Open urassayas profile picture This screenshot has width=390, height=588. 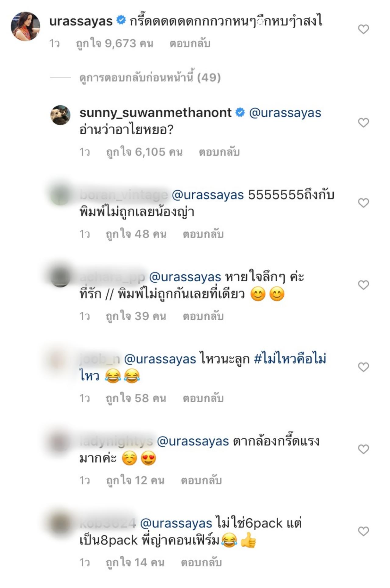[x=26, y=26]
